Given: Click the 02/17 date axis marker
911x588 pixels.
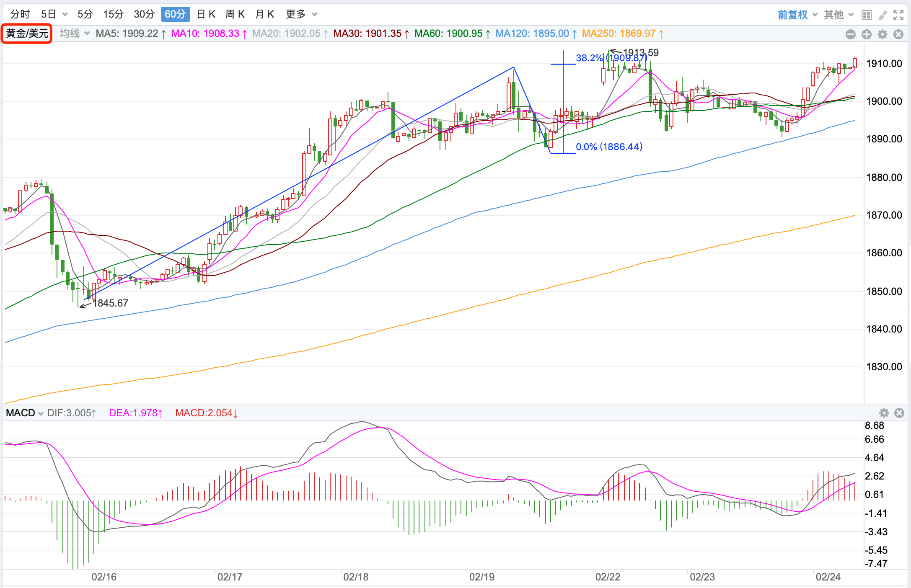Looking at the screenshot, I should (x=230, y=577).
